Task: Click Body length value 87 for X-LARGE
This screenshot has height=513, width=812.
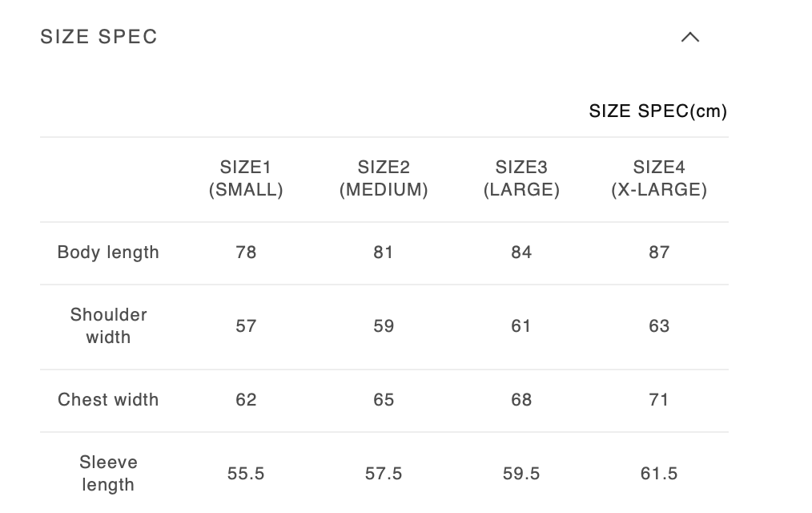Action: 659,252
